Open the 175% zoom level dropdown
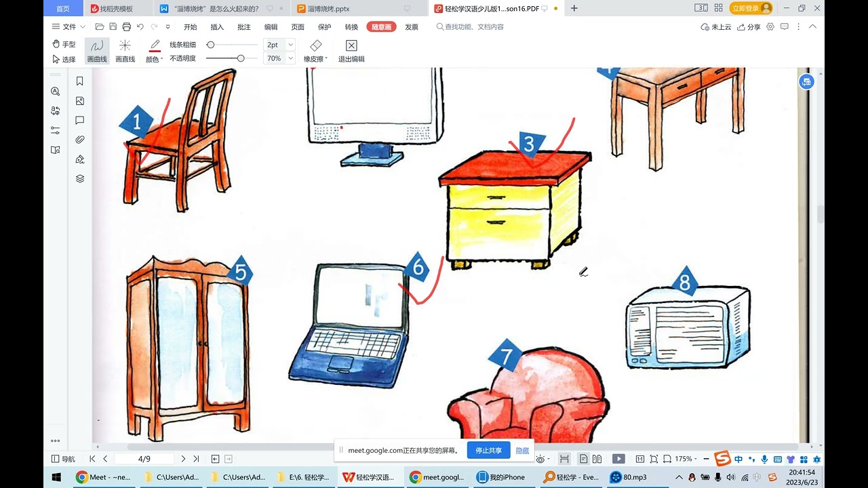Viewport: 868px width, 488px height. tap(686, 459)
